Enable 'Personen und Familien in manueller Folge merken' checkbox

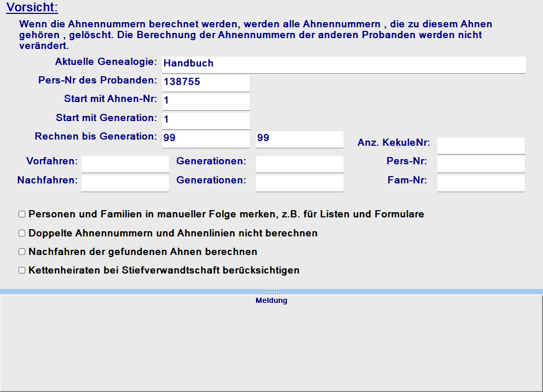click(x=22, y=214)
